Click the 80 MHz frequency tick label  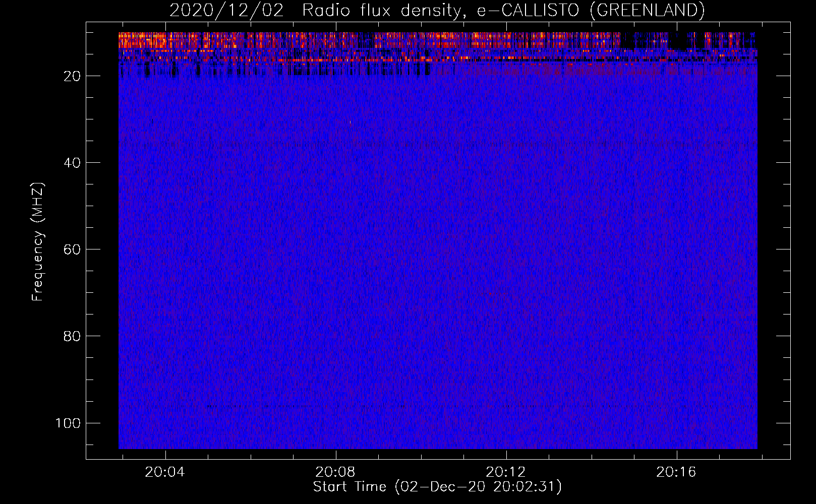tap(72, 336)
